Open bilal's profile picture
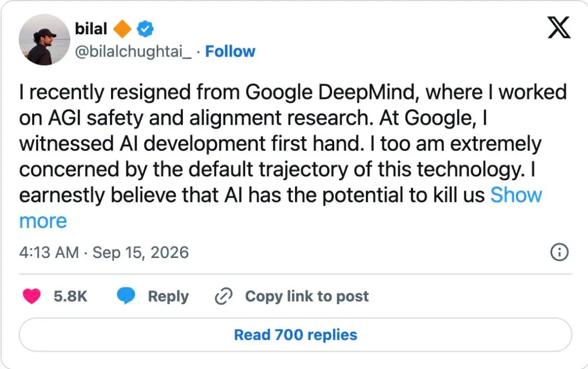 point(45,40)
